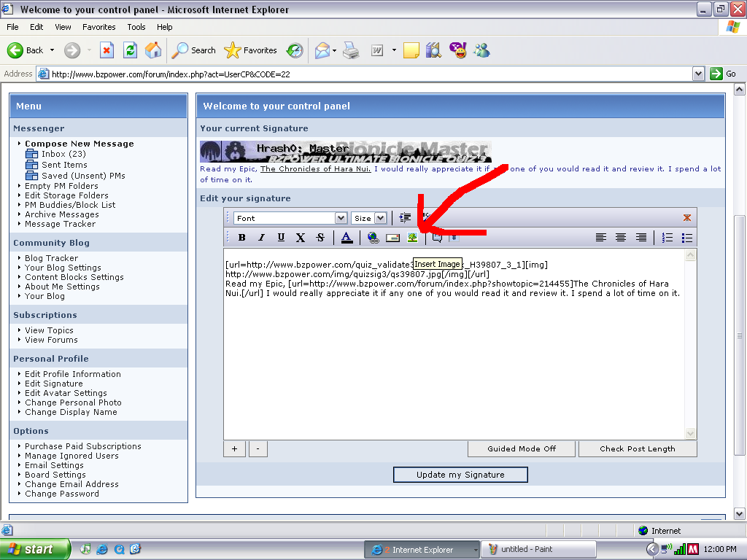Viewport: 747px width, 560px height.
Task: Click the X remove formatting icon
Action: tap(301, 238)
